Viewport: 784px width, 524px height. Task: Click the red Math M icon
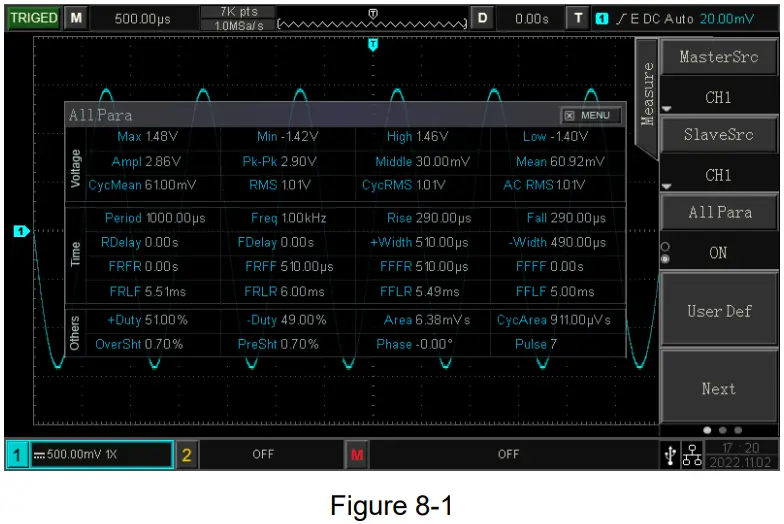tap(356, 454)
